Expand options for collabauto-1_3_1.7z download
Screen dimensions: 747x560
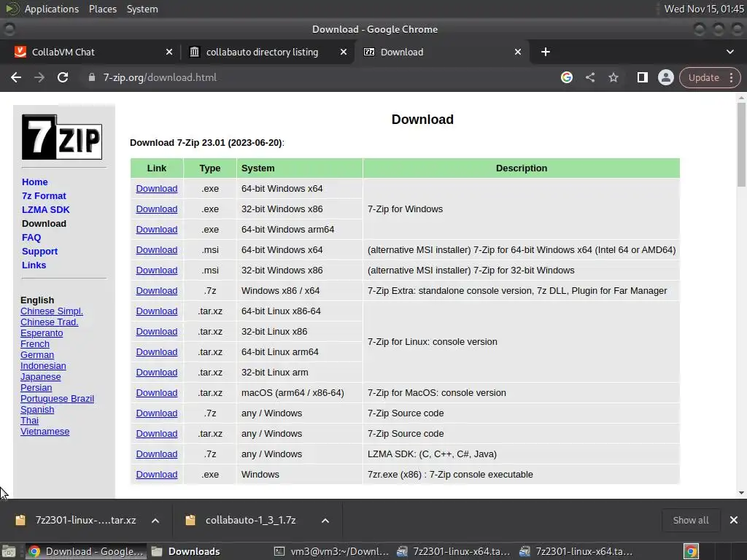[x=325, y=521]
